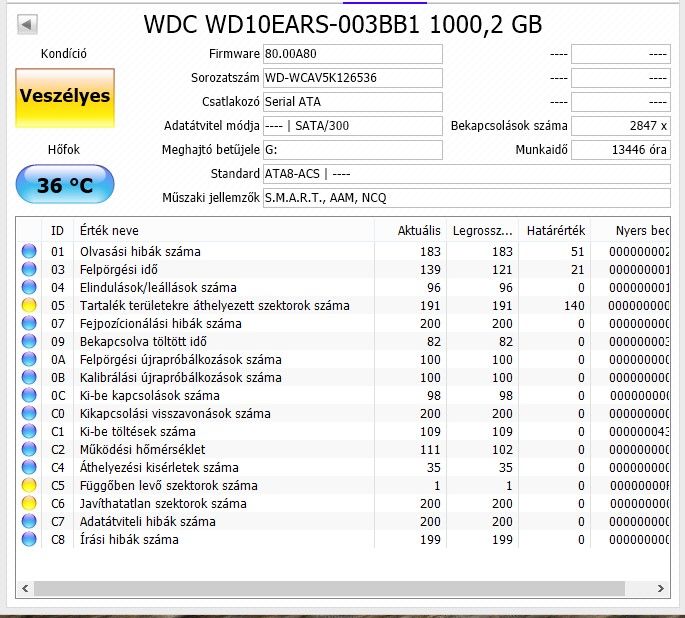Click the Standard ATA8-ACS field
The width and height of the screenshot is (685, 618).
tap(467, 174)
